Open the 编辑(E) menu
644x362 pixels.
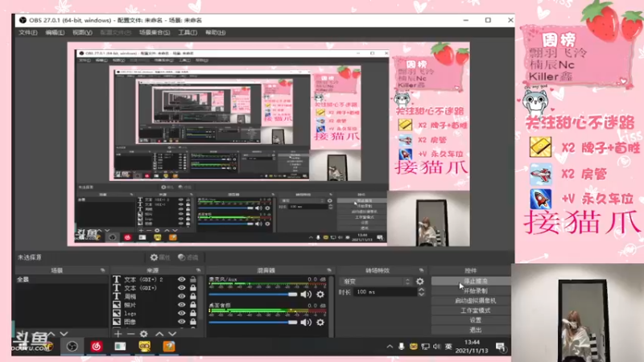pos(55,32)
